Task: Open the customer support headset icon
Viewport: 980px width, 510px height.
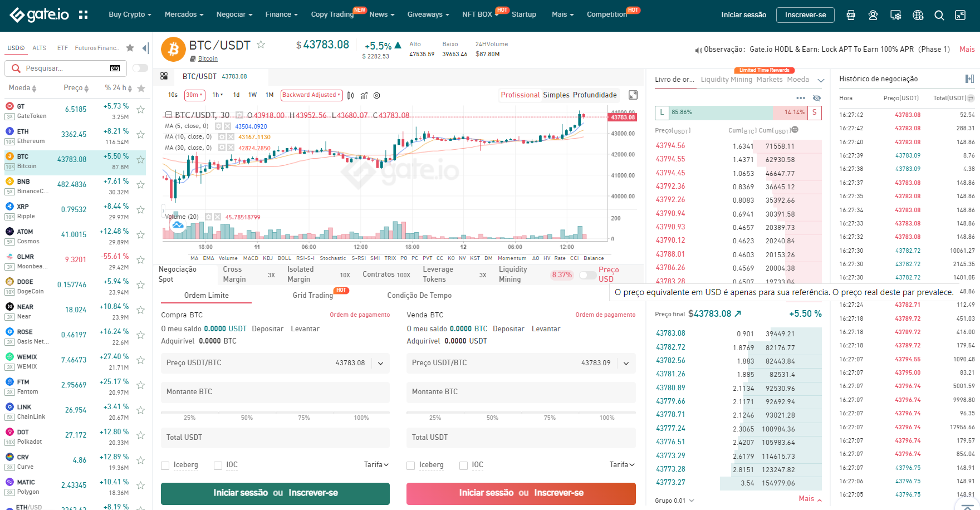Action: click(x=873, y=15)
